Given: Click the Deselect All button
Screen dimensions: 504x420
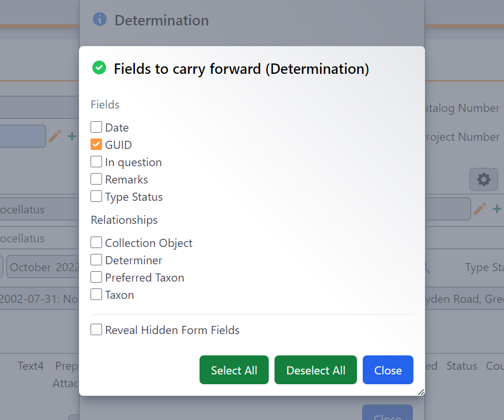Looking at the screenshot, I should pos(315,370).
